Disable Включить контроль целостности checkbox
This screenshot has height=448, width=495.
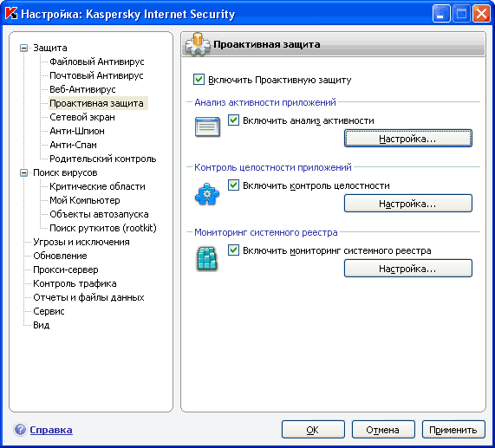pyautogui.click(x=233, y=185)
